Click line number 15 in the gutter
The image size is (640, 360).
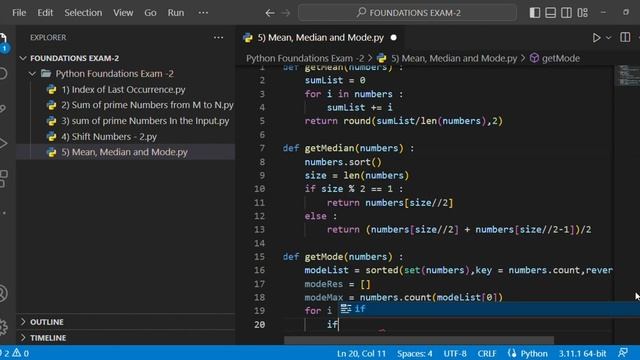point(259,257)
